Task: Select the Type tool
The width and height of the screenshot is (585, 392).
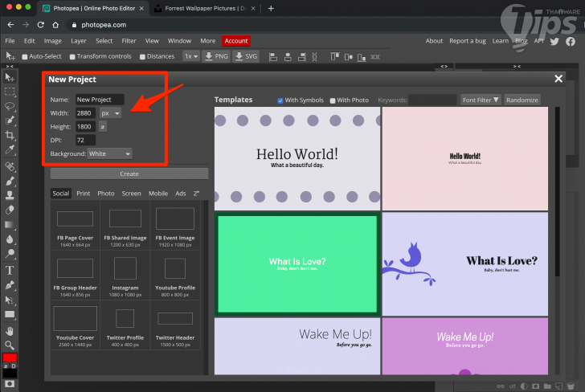Action: (x=10, y=270)
